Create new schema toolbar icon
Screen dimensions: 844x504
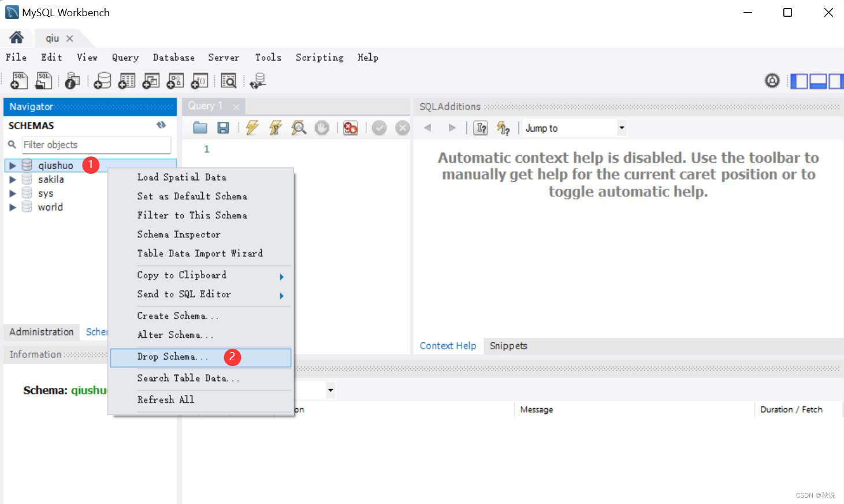coord(102,81)
